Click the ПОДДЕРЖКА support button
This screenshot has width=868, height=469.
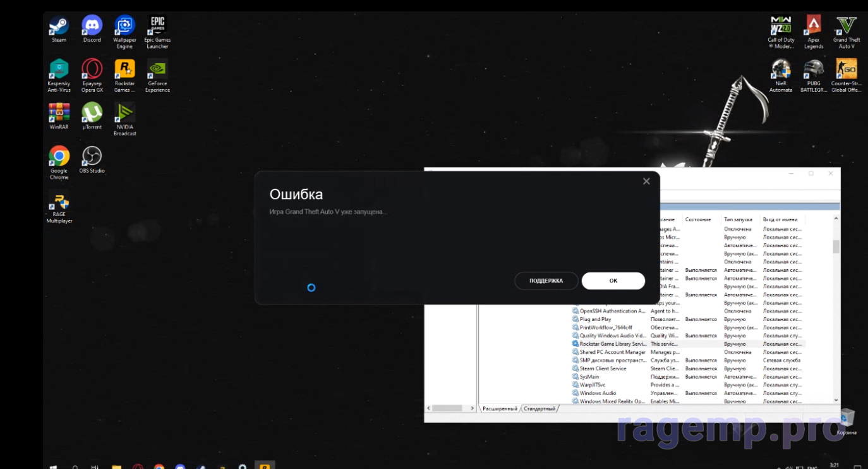point(546,281)
